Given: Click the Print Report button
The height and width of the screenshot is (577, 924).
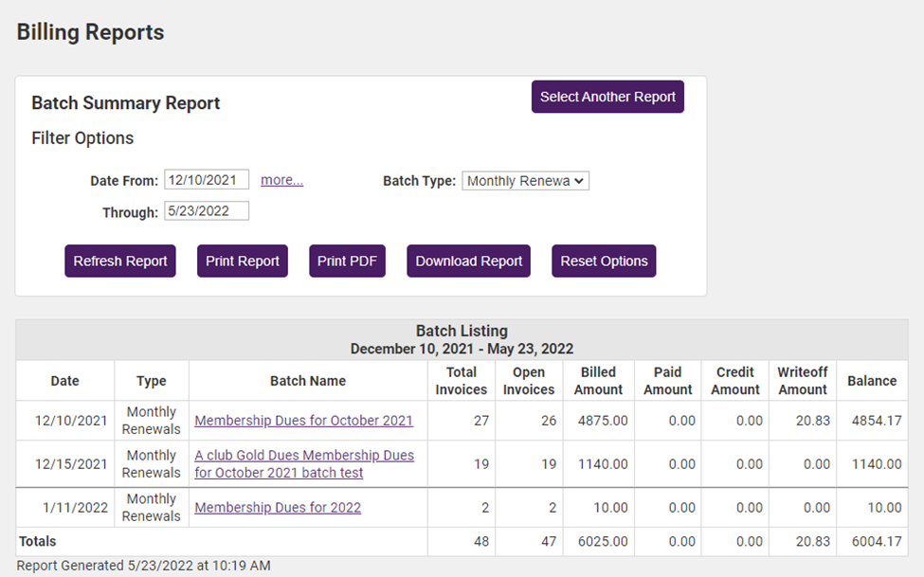Looking at the screenshot, I should [x=242, y=261].
